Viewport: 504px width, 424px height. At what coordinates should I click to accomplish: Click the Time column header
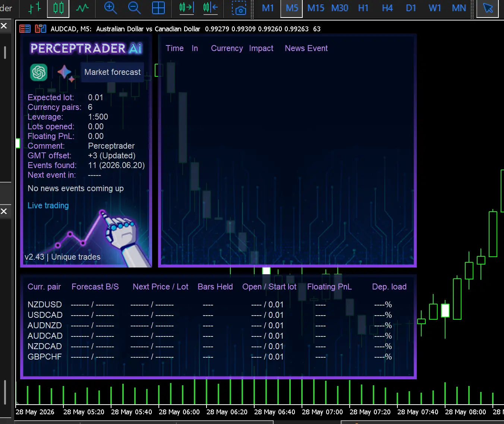tap(174, 48)
